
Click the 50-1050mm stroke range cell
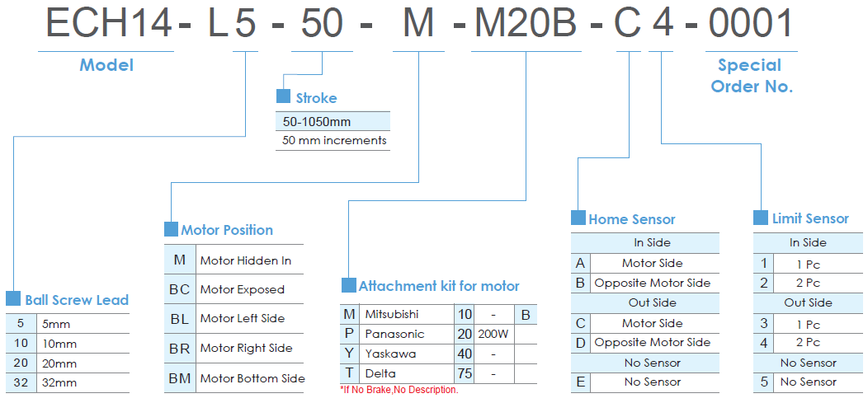pos(317,122)
